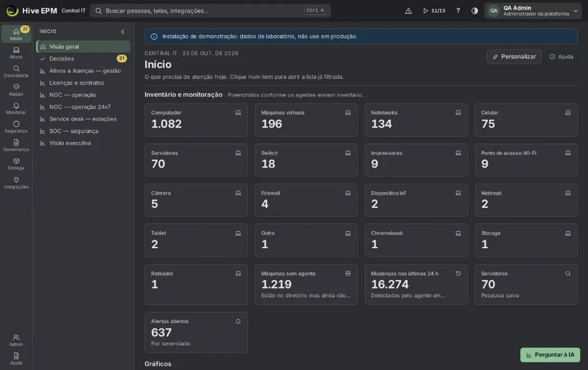Click the Ajuda link beside Personalizar
The image size is (588, 370).
click(x=561, y=56)
